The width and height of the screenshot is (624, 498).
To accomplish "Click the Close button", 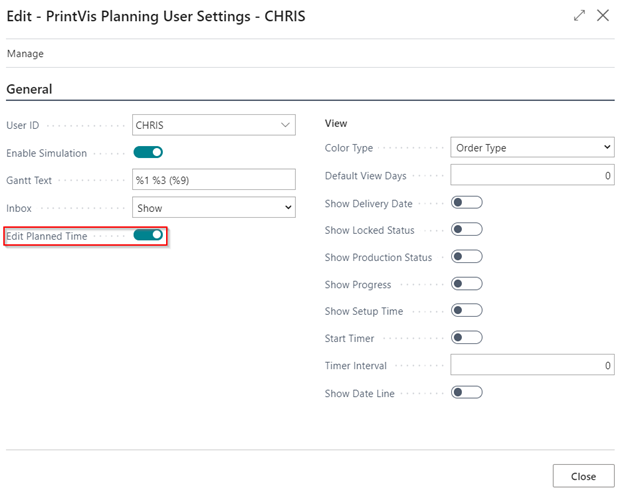I will click(x=583, y=476).
